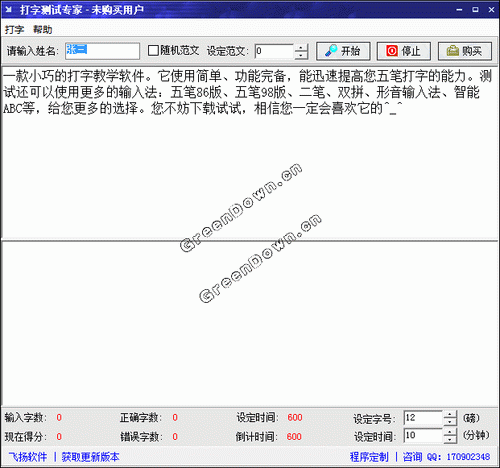Viewport: 500px width, 468px height.
Task: Decrease 设定时间 minutes with down arrow
Action: (x=450, y=439)
